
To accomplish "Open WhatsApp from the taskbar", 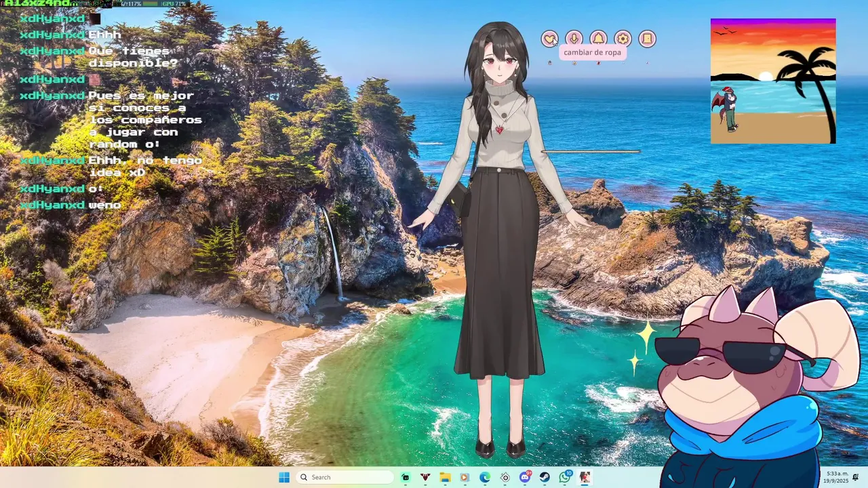I will point(565,477).
